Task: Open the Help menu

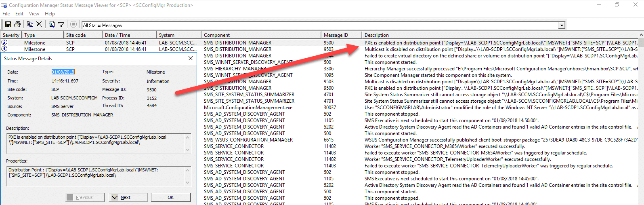Action: click(50, 14)
